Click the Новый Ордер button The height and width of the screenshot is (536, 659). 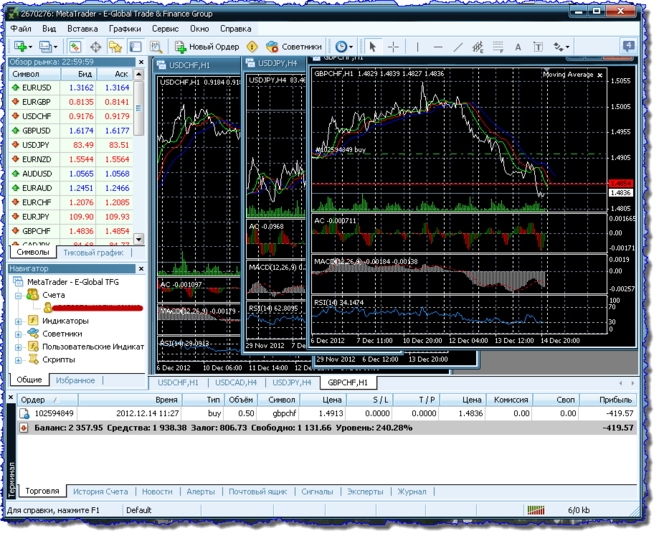point(207,47)
